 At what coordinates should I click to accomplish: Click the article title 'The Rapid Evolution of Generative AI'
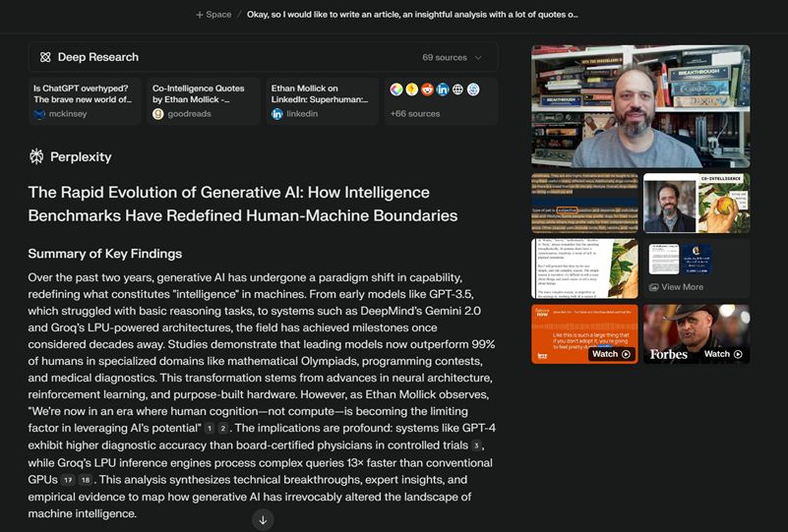tap(243, 204)
